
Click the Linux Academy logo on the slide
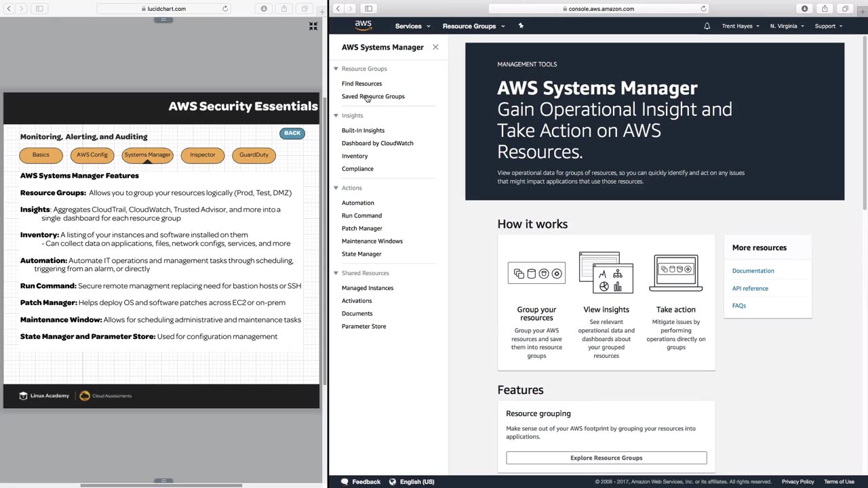(44, 396)
